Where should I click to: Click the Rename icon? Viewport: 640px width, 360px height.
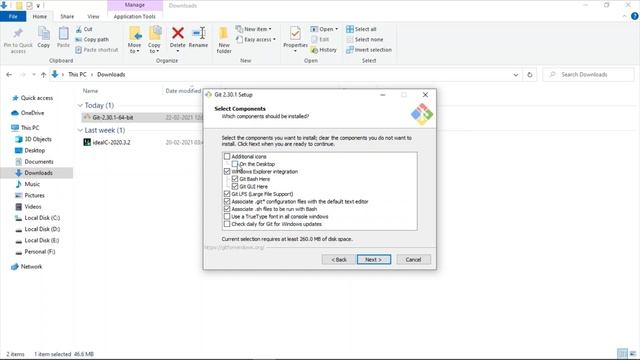(198, 33)
